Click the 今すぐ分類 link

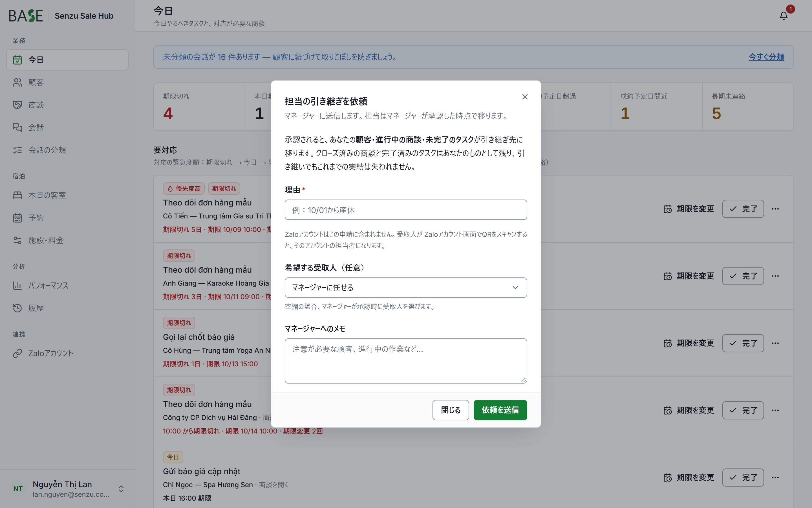pos(766,57)
